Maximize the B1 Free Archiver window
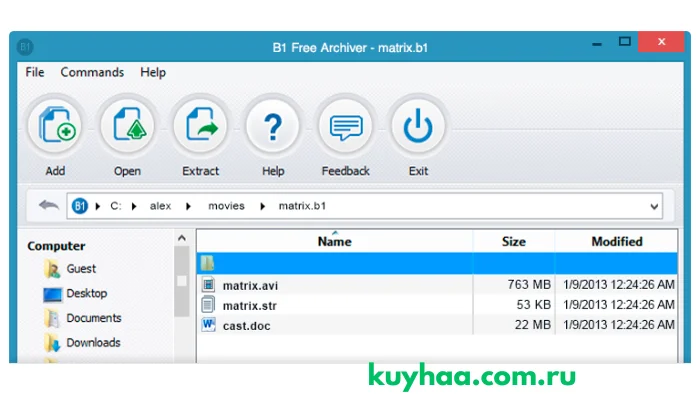 625,42
